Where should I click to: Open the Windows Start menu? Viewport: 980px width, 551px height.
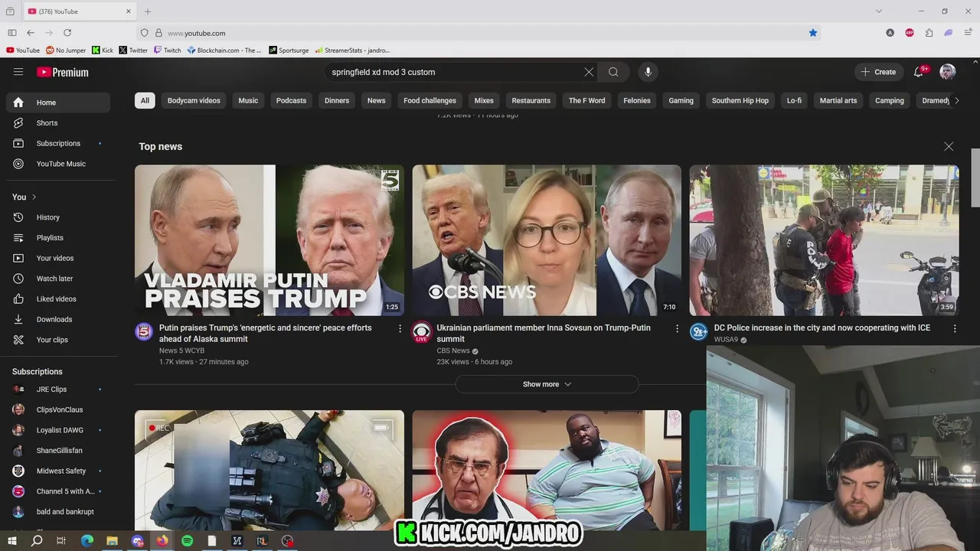point(11,541)
